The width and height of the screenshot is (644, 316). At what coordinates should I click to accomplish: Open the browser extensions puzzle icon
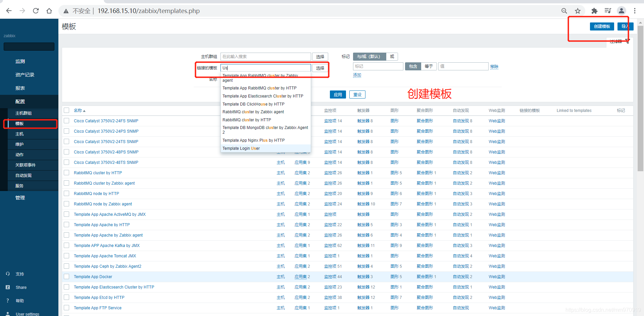(x=594, y=11)
